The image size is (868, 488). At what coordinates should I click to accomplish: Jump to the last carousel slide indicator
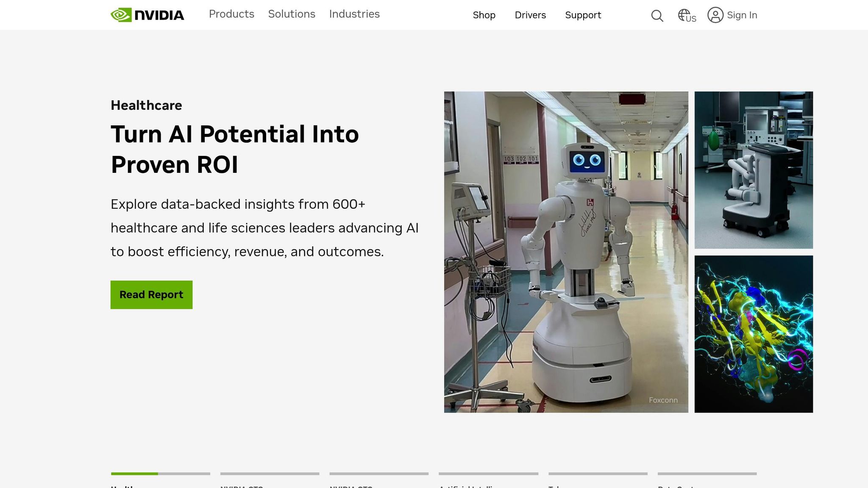coord(707,474)
